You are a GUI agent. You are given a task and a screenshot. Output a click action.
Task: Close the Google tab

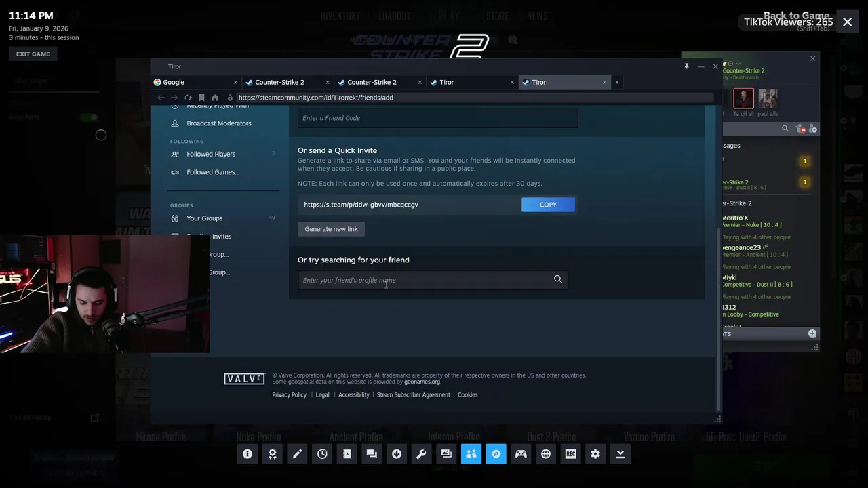point(235,82)
